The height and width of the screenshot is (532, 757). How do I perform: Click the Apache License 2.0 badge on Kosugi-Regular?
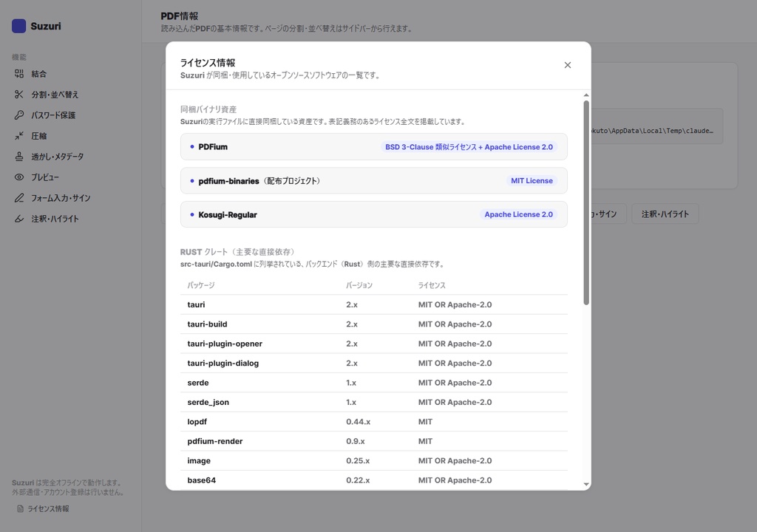click(x=518, y=214)
